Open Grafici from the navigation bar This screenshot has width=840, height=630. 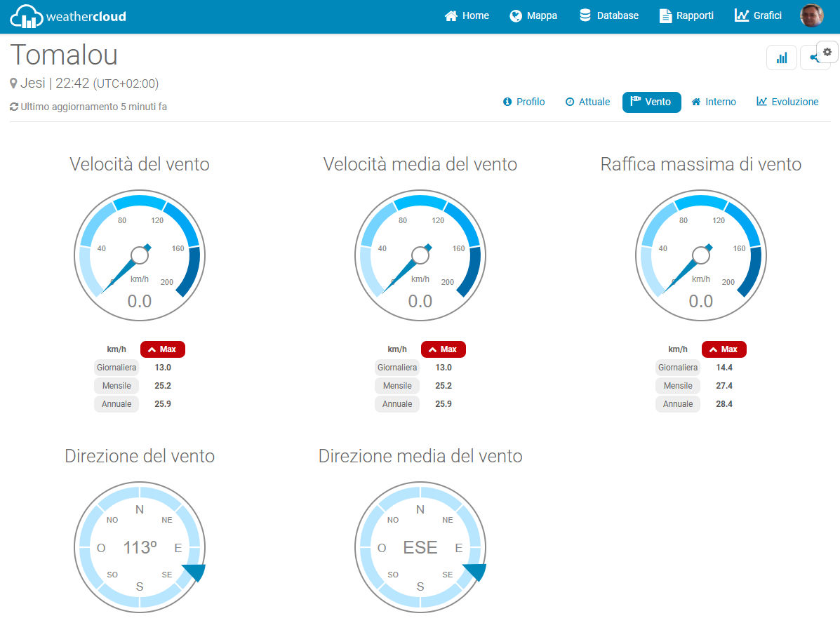click(x=758, y=16)
